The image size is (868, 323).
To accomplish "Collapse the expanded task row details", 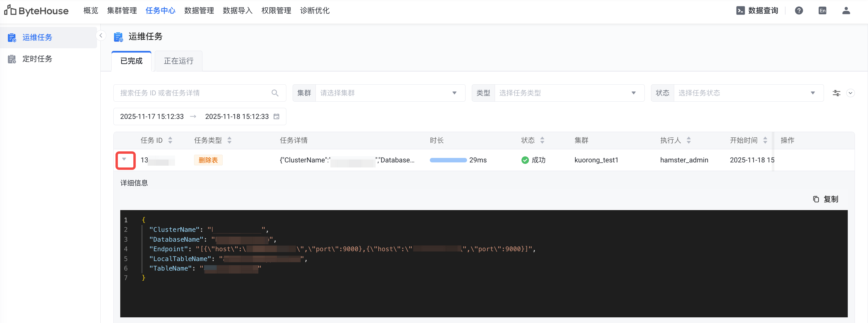I will pos(124,159).
